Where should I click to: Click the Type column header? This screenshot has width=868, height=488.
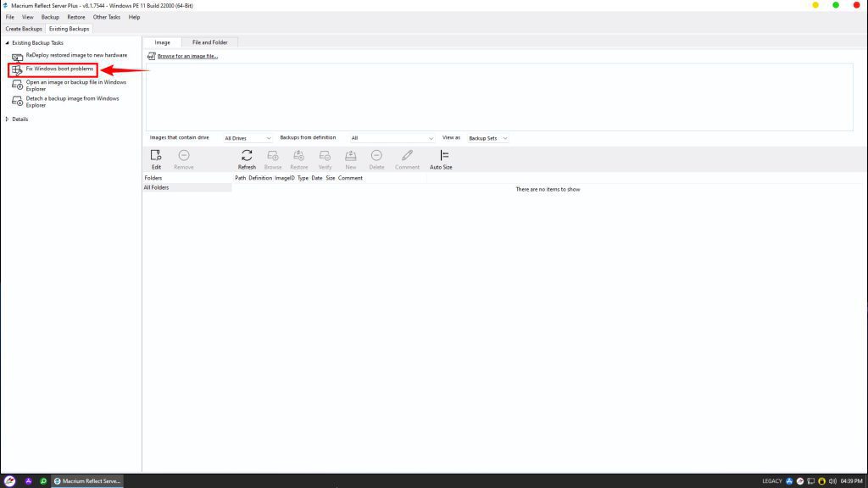[303, 178]
